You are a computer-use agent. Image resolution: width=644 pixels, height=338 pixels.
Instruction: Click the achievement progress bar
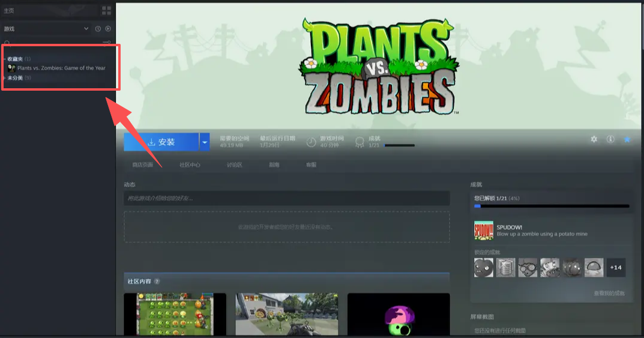point(551,206)
